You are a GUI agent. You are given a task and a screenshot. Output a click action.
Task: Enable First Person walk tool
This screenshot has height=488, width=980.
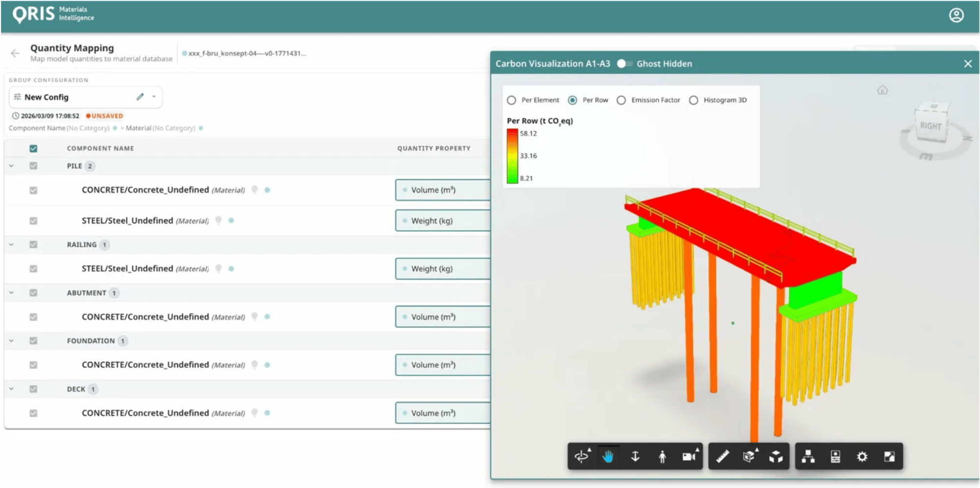tap(662, 456)
